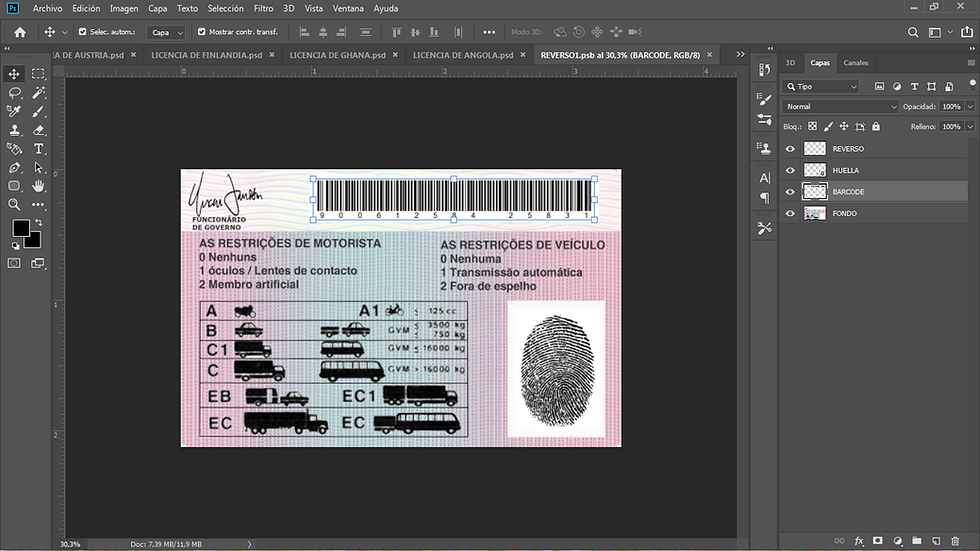Select the Brush tool

[38, 111]
